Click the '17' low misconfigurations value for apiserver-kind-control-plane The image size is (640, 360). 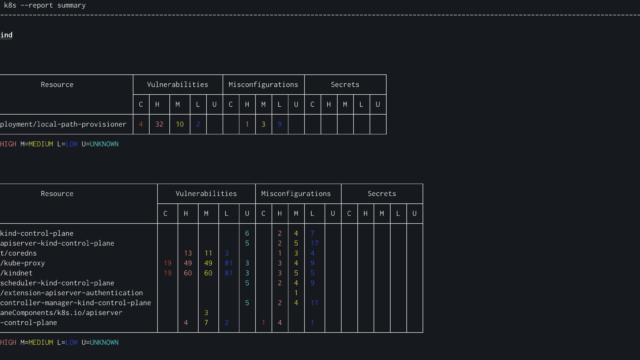coord(314,243)
